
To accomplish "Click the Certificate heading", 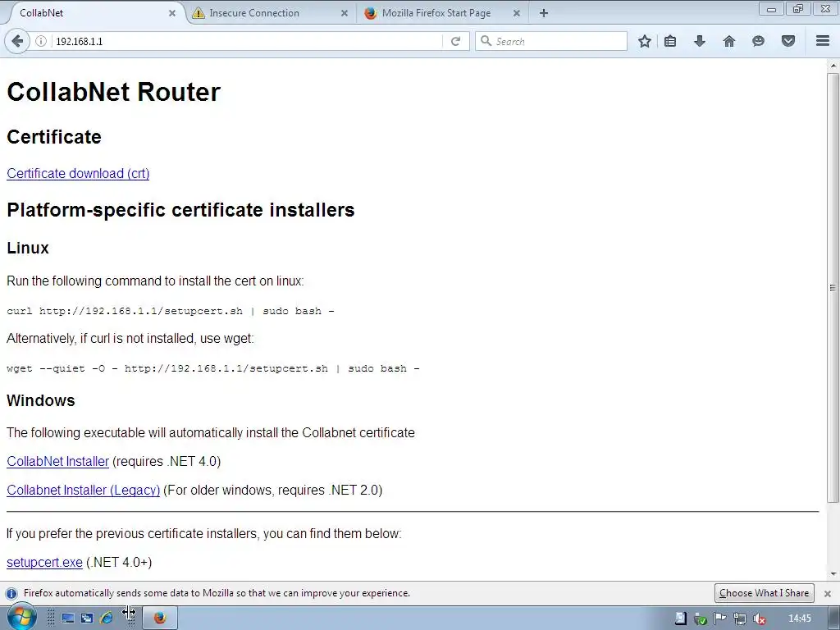I will 54,137.
